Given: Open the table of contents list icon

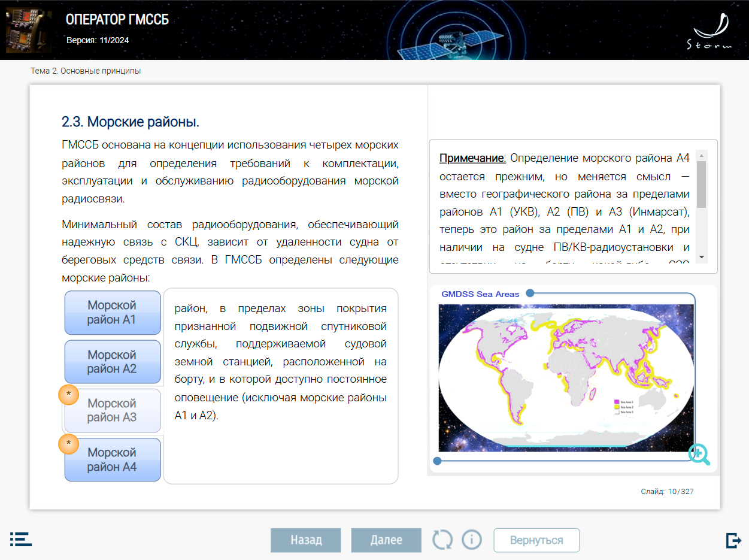Looking at the screenshot, I should pos(20,539).
